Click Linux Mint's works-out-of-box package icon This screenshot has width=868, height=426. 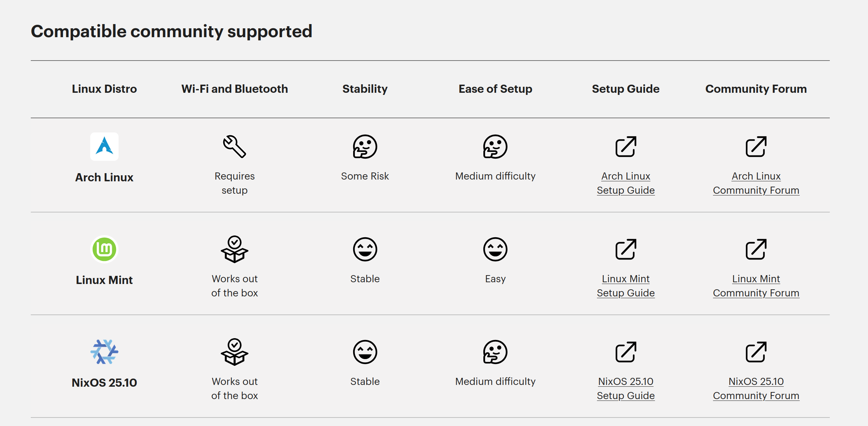[x=234, y=249]
